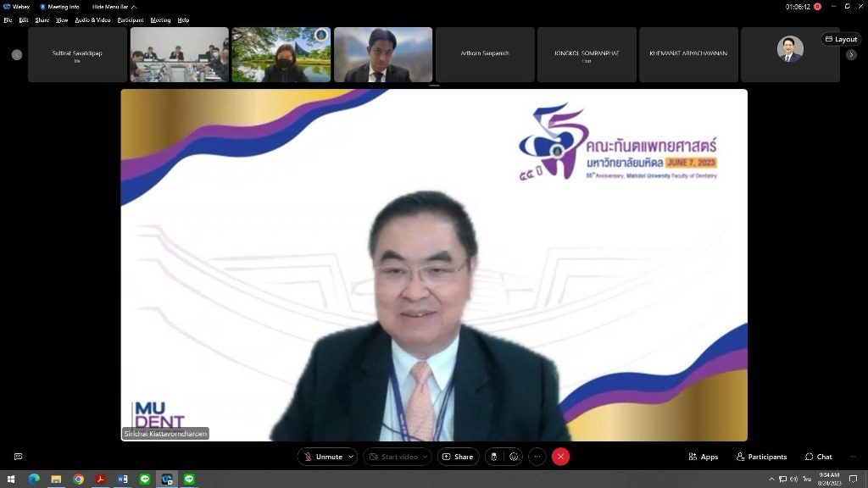The height and width of the screenshot is (488, 868).
Task: Open the Audio & Video menu
Action: pyautogui.click(x=92, y=19)
